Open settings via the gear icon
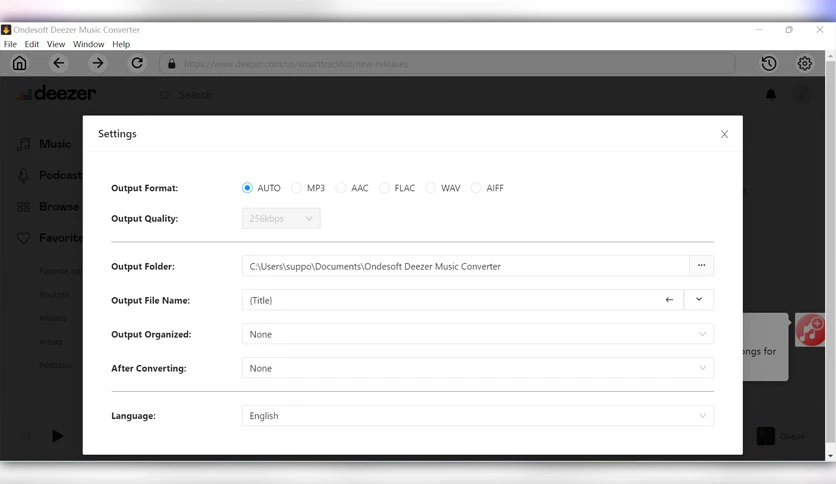The width and height of the screenshot is (836, 484). 805,63
